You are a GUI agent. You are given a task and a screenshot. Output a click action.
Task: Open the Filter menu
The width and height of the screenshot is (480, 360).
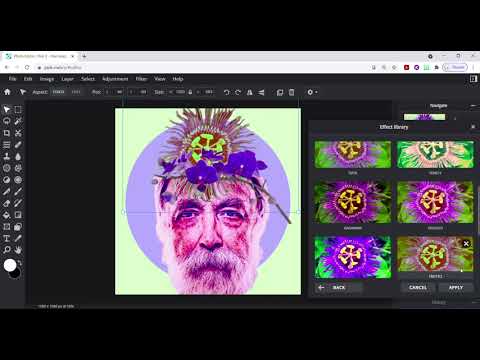[141, 79]
